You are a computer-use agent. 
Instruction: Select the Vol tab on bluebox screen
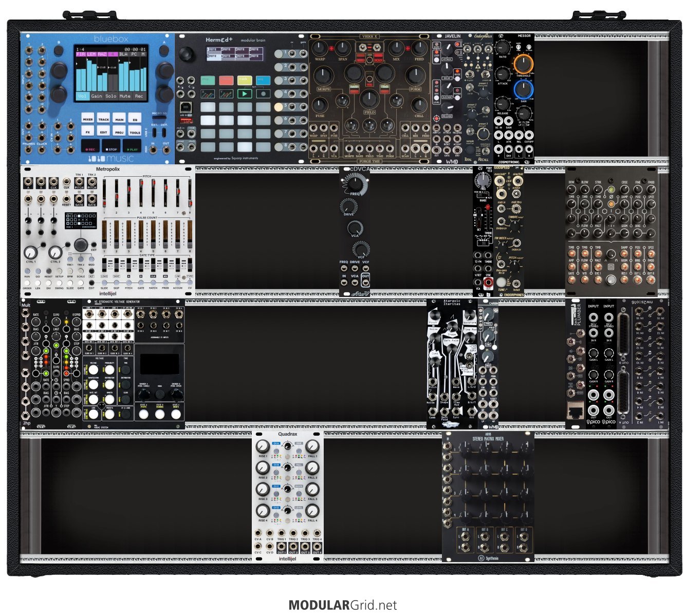coord(82,96)
